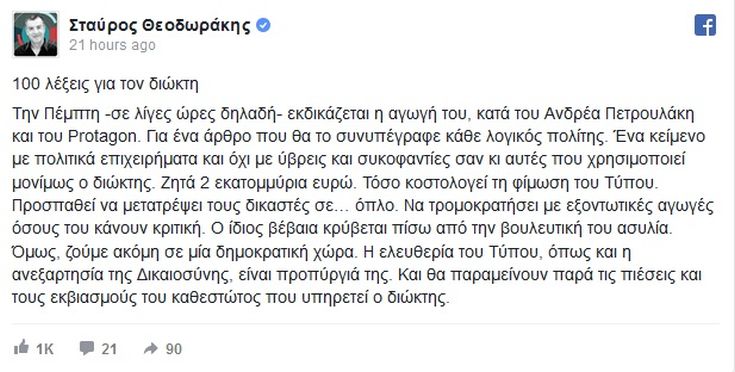Open the Σταύρος Θεοδωράκης author name link
Image resolution: width=735 pixels, height=372 pixels.
160,25
